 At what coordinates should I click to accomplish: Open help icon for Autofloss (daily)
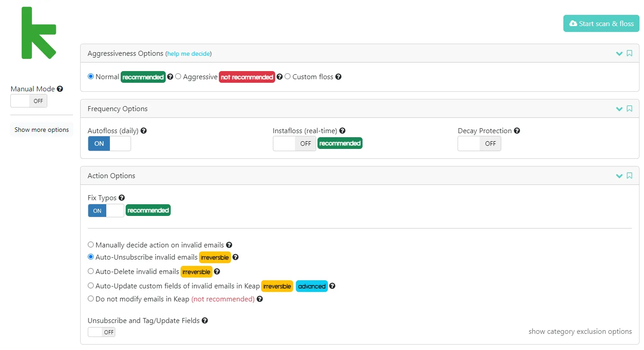144,131
